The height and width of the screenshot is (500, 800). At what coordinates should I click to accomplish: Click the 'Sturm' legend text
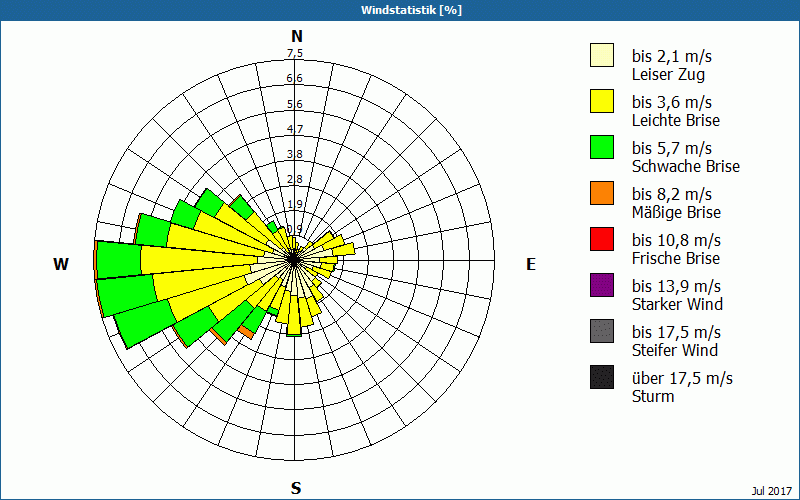point(653,396)
